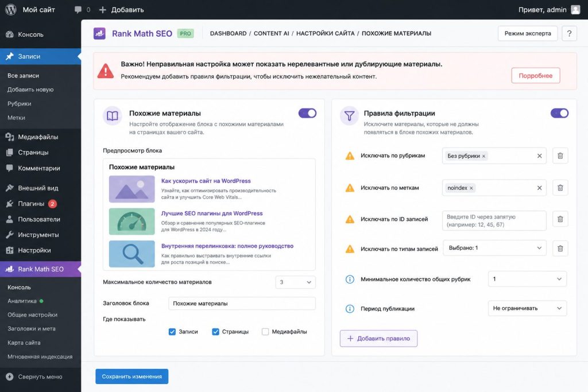Image resolution: width=588 pixels, height=392 pixels.
Task: Check the Медиафайлы checkbox
Action: pos(265,332)
